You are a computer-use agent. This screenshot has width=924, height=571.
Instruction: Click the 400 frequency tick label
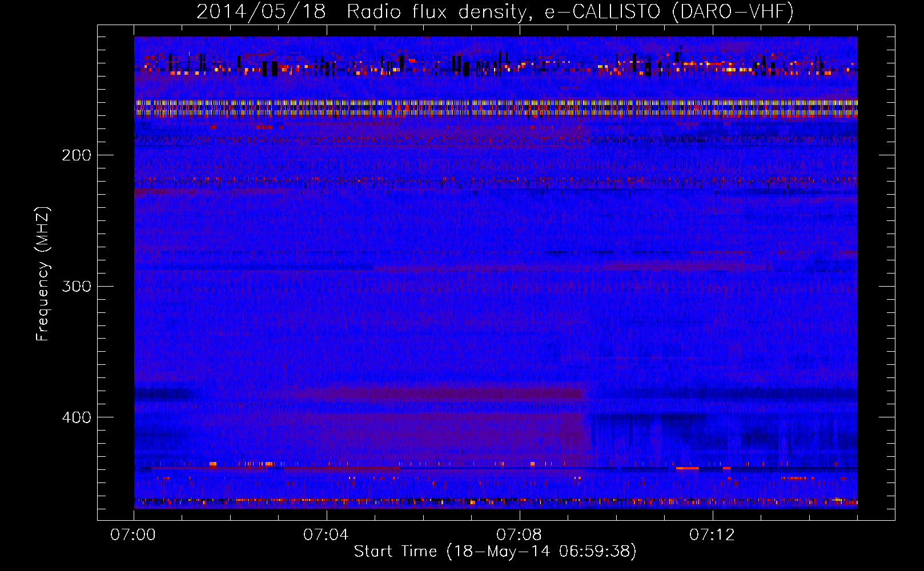click(77, 417)
